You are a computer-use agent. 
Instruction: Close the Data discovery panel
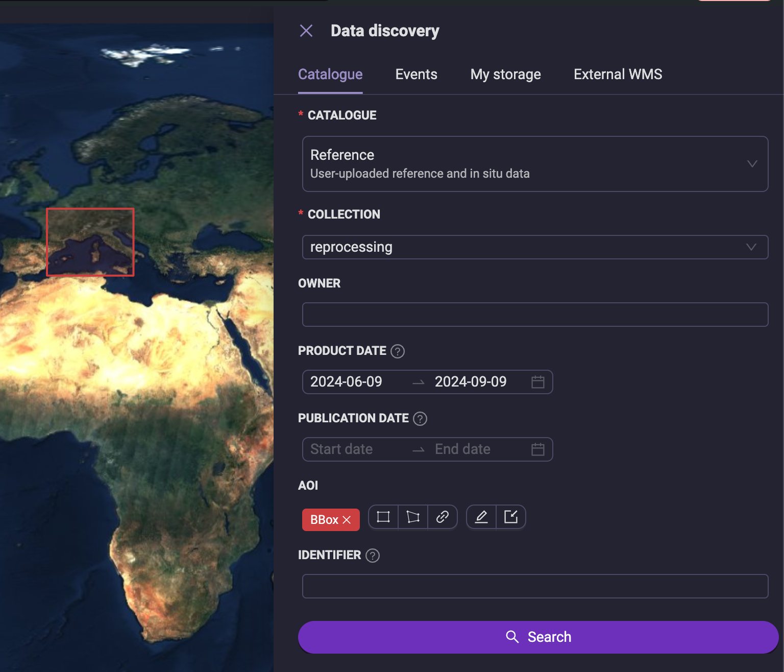click(306, 31)
